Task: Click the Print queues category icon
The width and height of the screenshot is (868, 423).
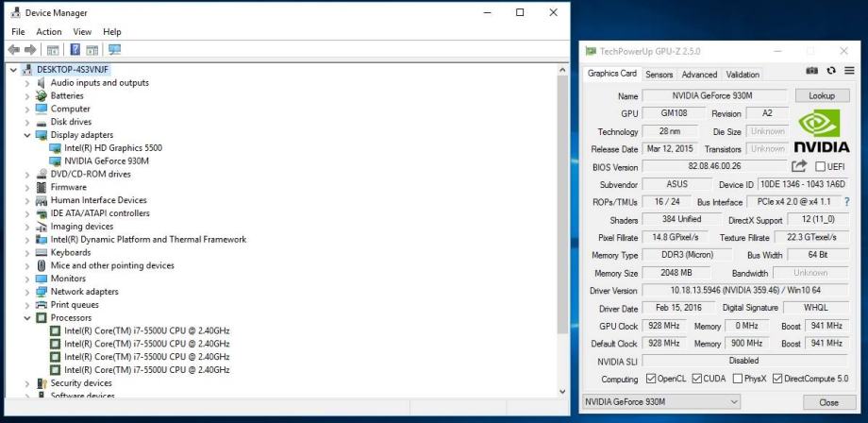Action: click(42, 305)
